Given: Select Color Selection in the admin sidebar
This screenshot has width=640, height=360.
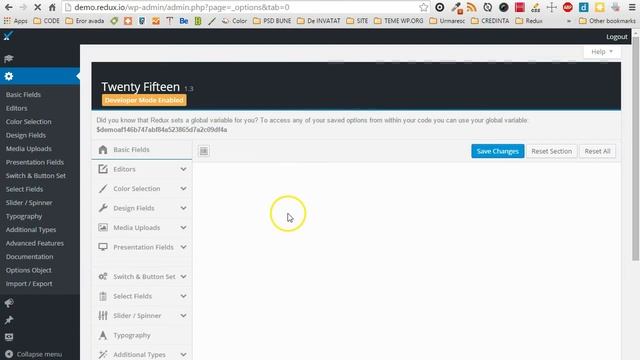Looking at the screenshot, I should tap(29, 122).
